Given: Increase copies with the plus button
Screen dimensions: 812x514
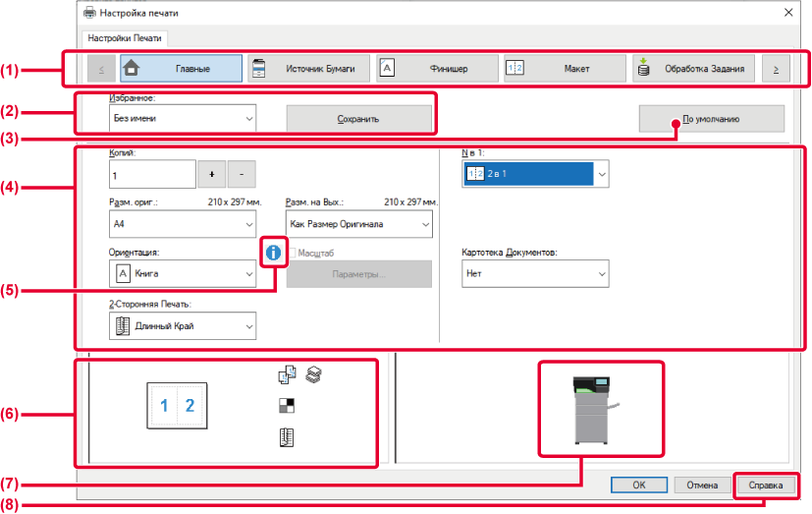Looking at the screenshot, I should coord(211,174).
